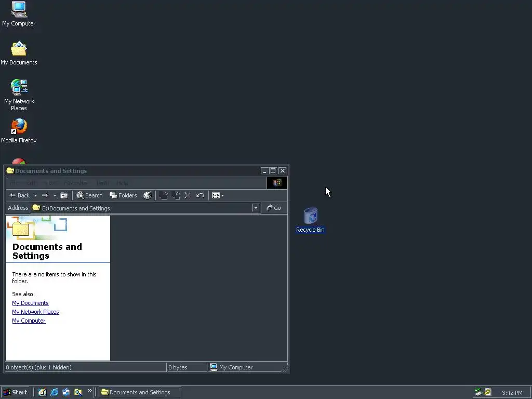The width and height of the screenshot is (532, 399).
Task: Click the large folder icon in the side panel
Action: (20, 229)
